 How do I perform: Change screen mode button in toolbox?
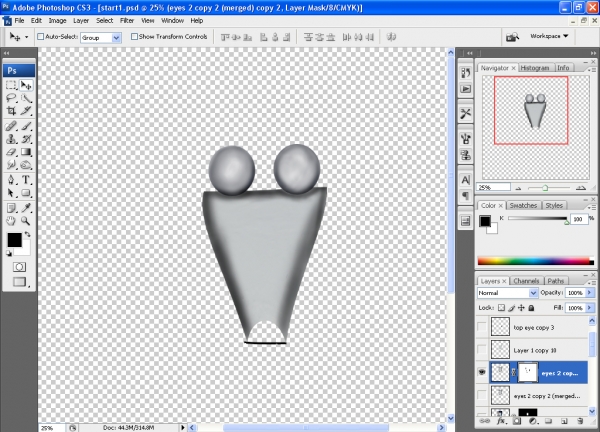click(19, 282)
